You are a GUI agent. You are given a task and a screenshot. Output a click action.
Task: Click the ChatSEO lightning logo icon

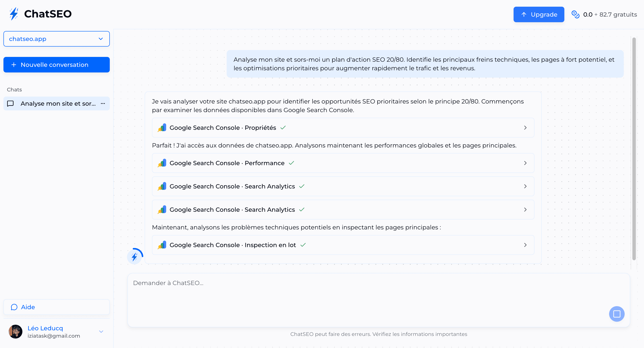point(14,14)
